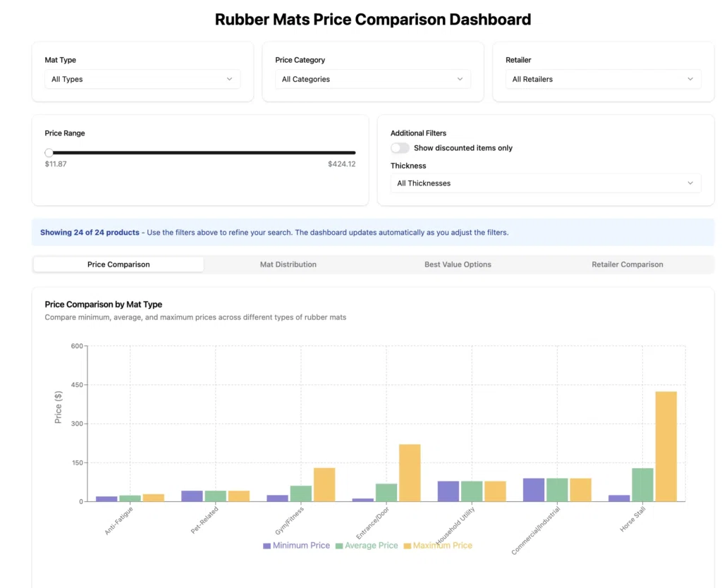Open the Price Category dropdown

click(x=373, y=79)
